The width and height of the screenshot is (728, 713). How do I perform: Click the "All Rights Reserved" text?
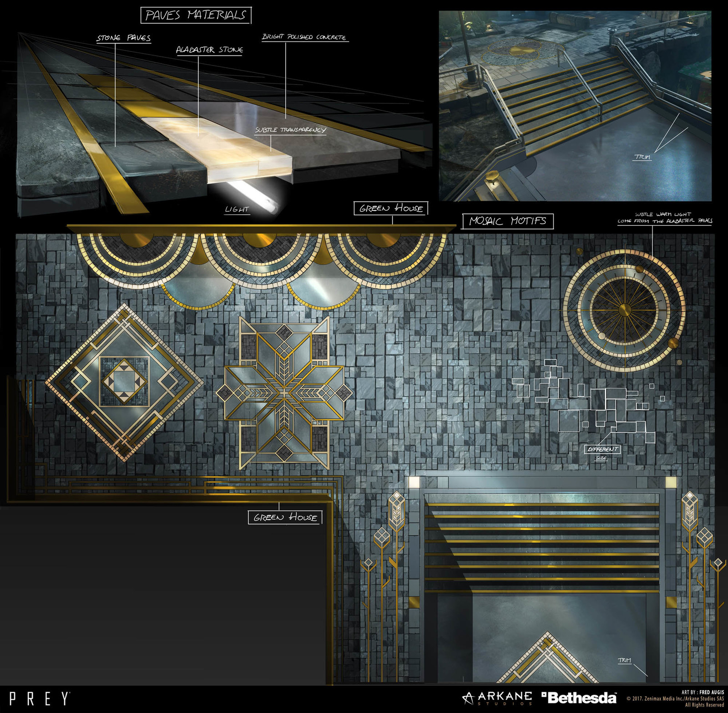click(704, 705)
